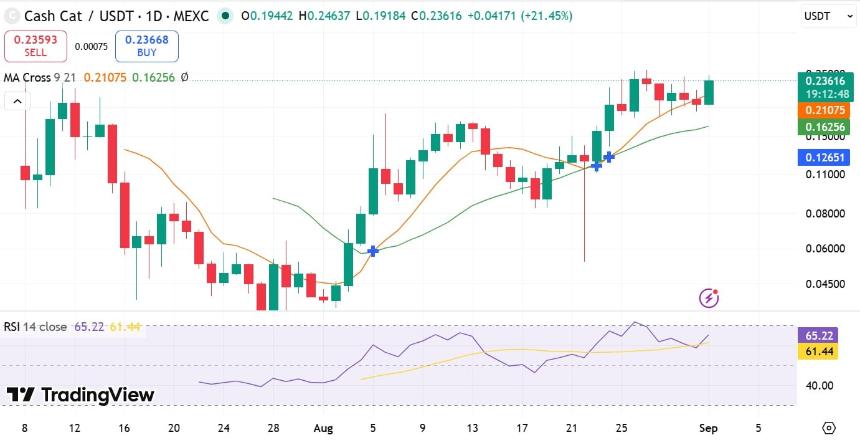Click orange 0.21075 price axis label
The width and height of the screenshot is (860, 440).
click(x=824, y=110)
